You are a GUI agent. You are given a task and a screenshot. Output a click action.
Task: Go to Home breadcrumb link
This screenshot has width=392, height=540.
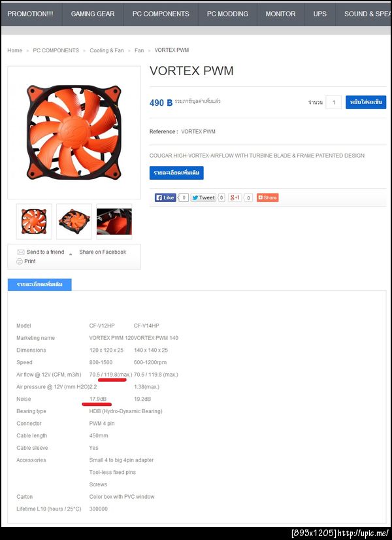tap(15, 50)
